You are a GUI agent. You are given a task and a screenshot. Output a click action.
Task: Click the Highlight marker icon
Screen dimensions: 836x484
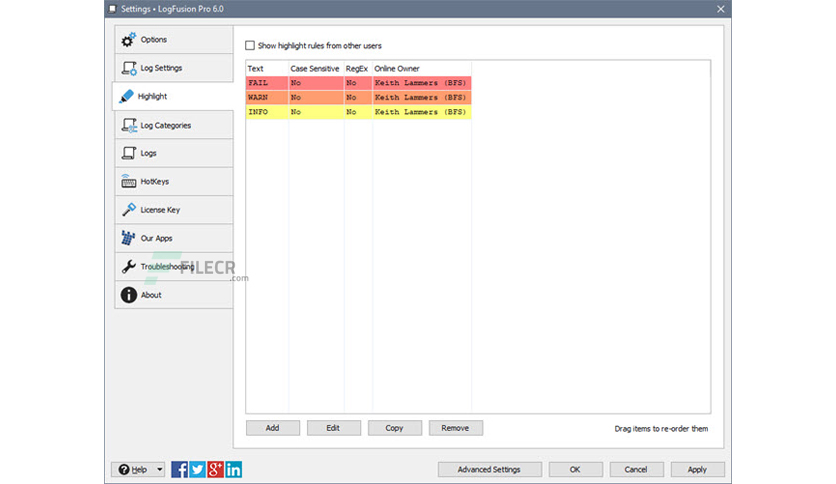click(126, 96)
